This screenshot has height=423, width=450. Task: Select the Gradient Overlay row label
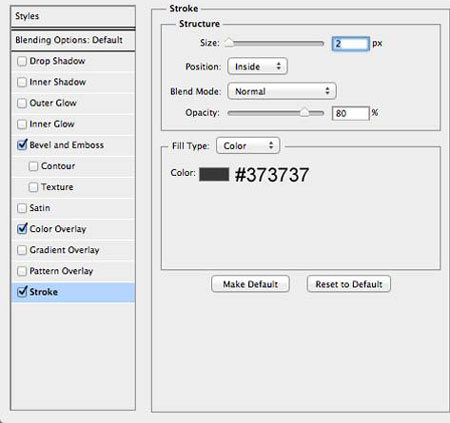[65, 250]
